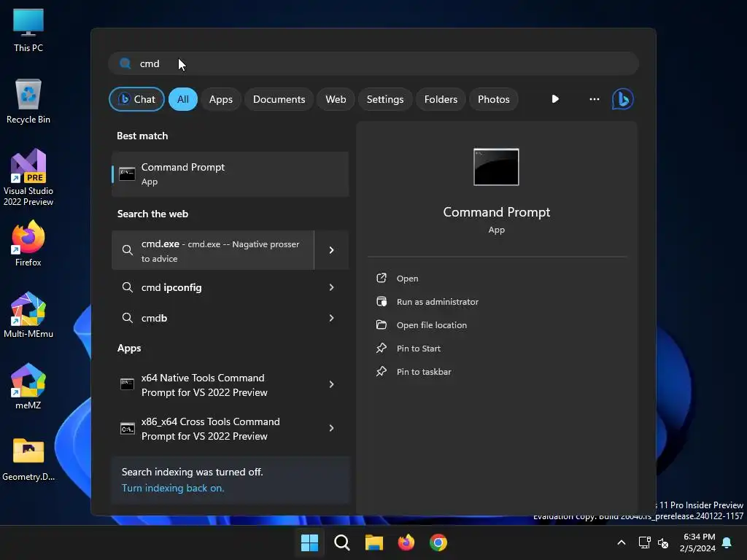Viewport: 747px width, 560px height.
Task: Select the Chat filter tab
Action: click(136, 99)
